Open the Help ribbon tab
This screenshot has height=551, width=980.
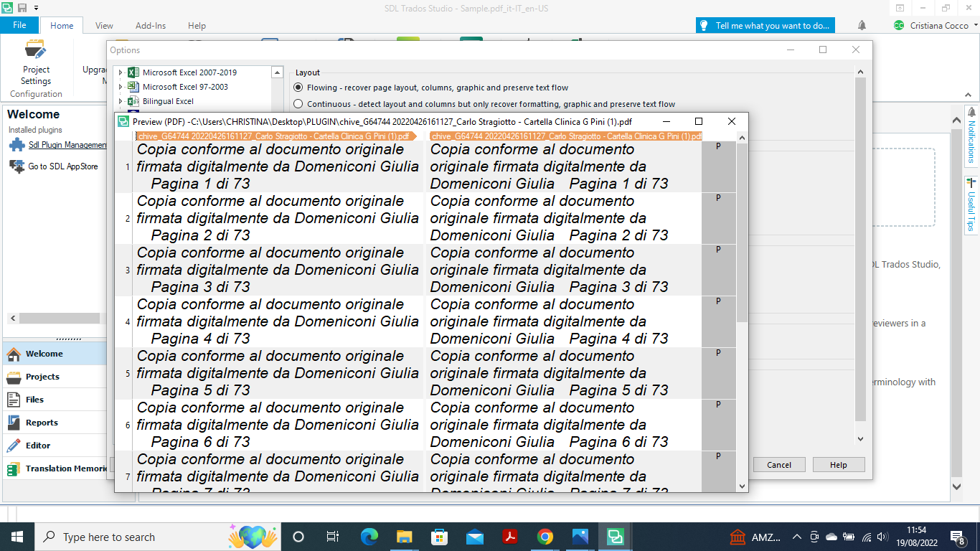(197, 26)
